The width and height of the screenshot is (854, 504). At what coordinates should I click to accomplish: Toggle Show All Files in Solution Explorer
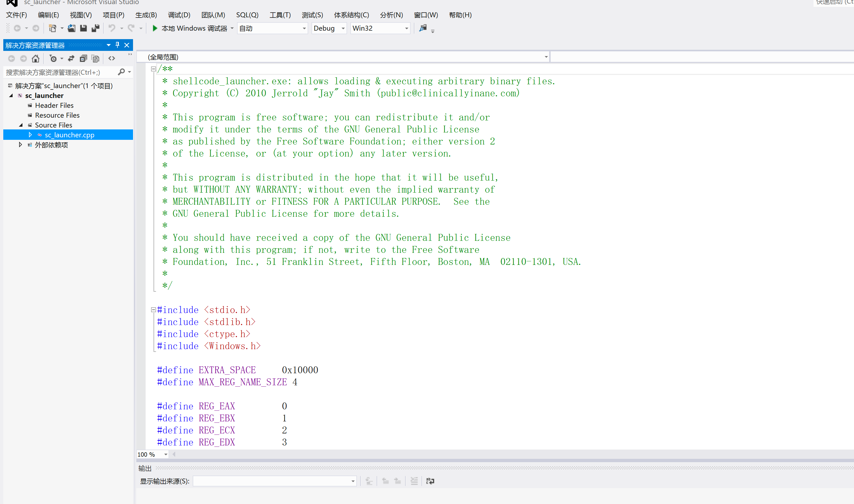pyautogui.click(x=96, y=59)
